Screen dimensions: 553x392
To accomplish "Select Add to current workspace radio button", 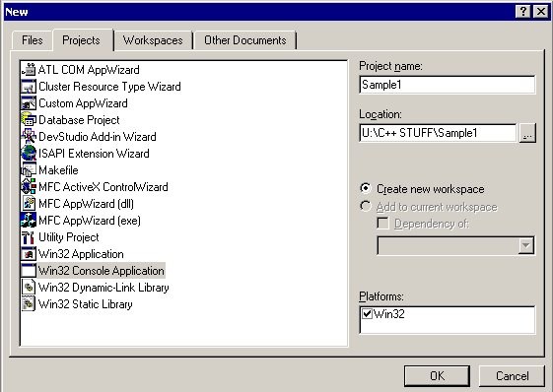I will (366, 206).
